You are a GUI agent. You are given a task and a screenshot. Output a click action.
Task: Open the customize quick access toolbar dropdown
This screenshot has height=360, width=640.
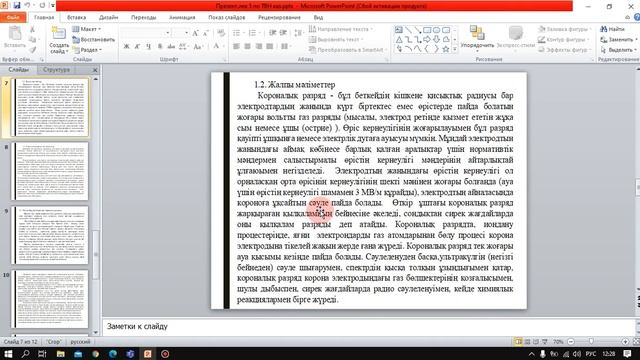point(53,6)
